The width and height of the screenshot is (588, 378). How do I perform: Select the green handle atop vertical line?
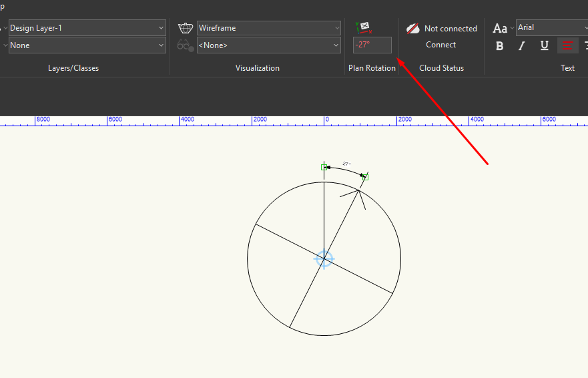point(324,167)
